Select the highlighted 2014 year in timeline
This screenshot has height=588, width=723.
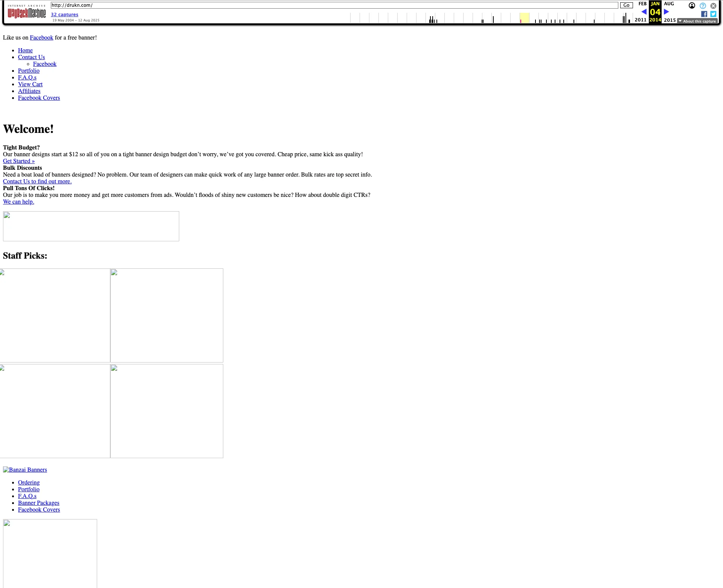[524, 18]
